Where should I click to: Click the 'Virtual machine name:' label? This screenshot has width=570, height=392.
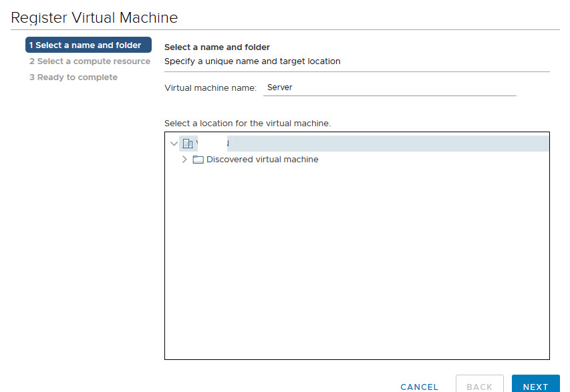tap(210, 87)
